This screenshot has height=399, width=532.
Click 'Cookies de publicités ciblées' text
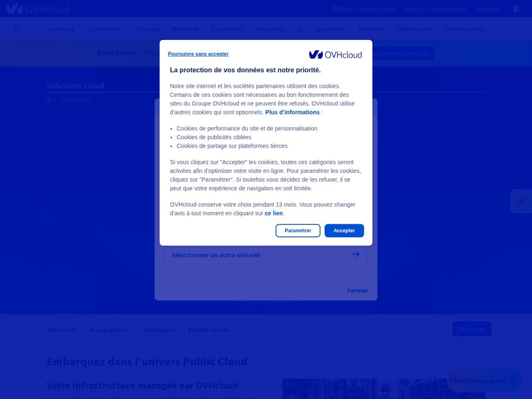(x=214, y=137)
